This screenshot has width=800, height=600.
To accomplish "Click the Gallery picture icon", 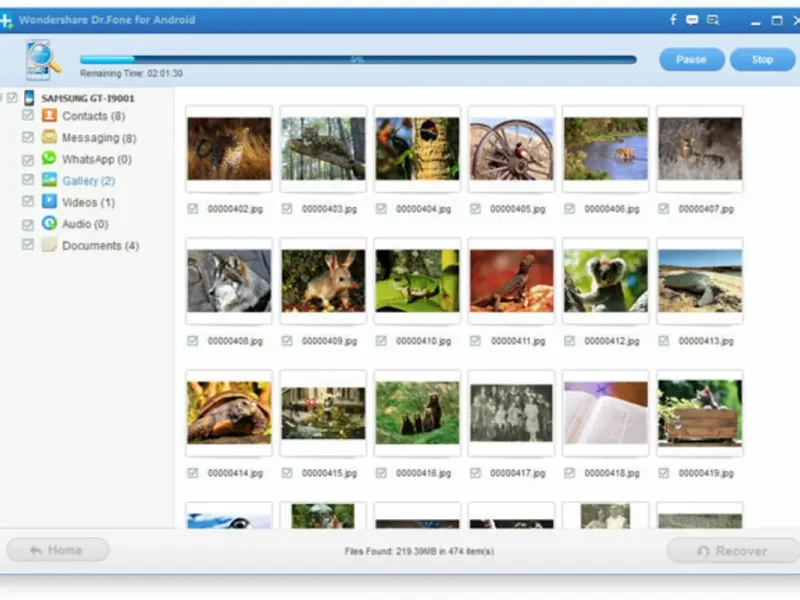I will (x=49, y=180).
